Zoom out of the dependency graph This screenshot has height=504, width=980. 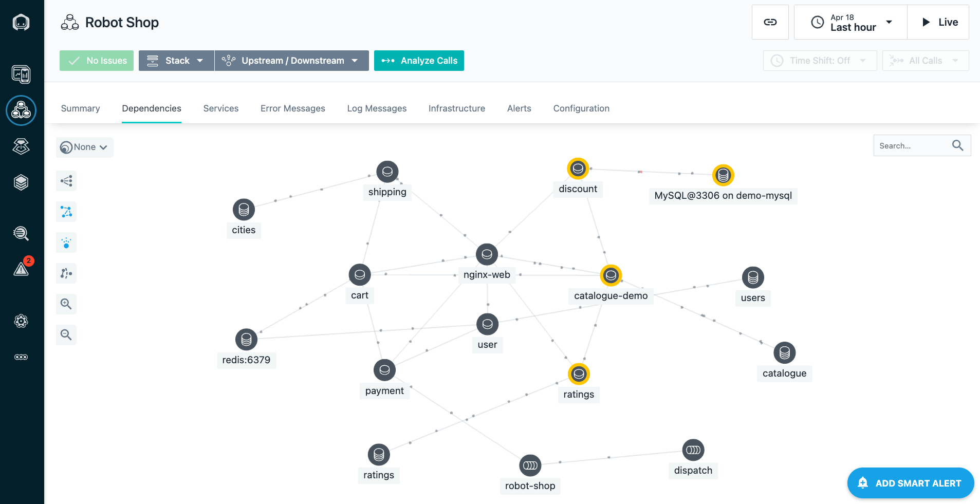pos(66,334)
